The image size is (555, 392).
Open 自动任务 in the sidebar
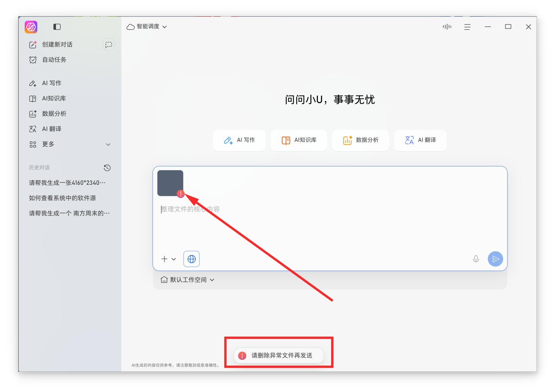point(48,60)
